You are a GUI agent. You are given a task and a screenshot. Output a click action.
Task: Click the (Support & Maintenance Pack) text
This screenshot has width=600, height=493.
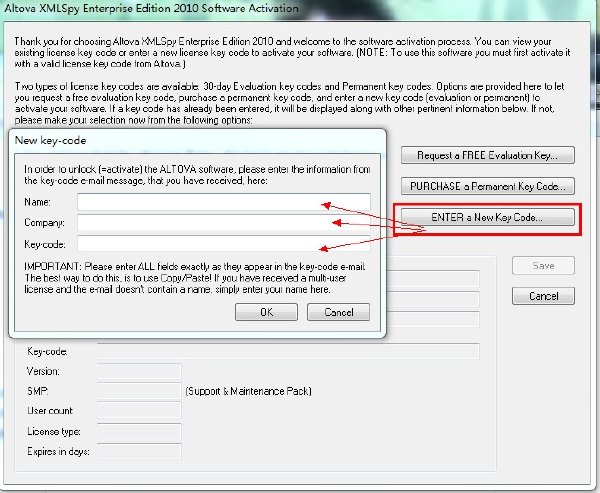248,391
